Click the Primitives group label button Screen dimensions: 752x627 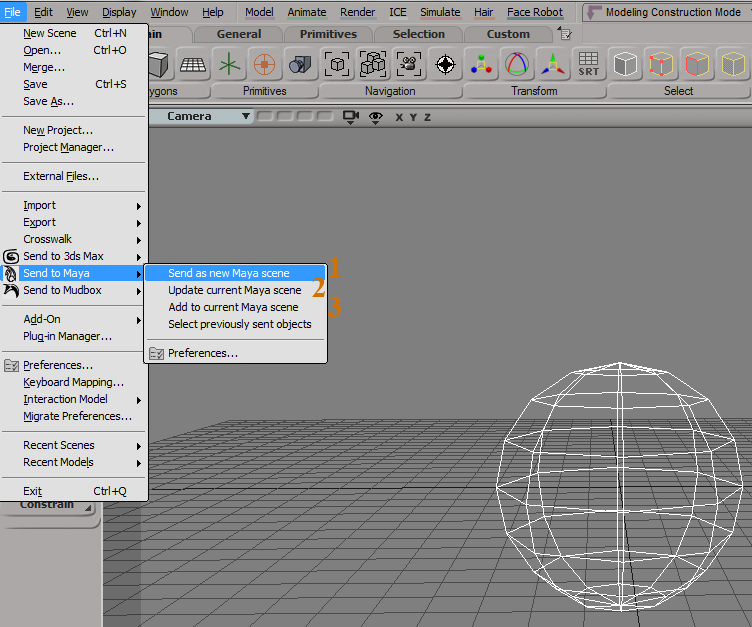[264, 91]
